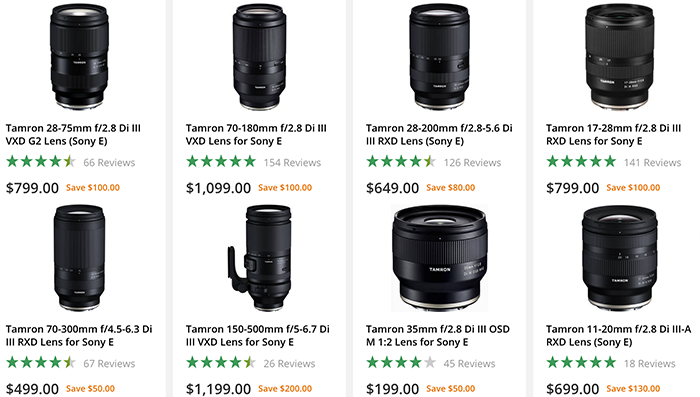Image resolution: width=700 pixels, height=397 pixels.
Task: Open the Tamron 28-200mm lens product image
Action: pyautogui.click(x=439, y=57)
